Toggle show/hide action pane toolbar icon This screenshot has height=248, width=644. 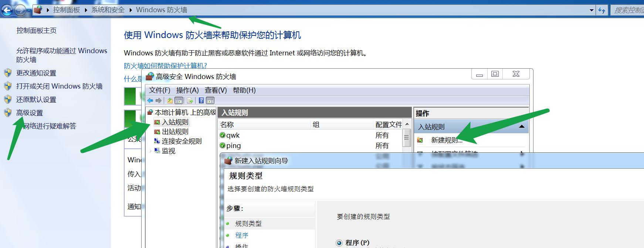[x=210, y=100]
